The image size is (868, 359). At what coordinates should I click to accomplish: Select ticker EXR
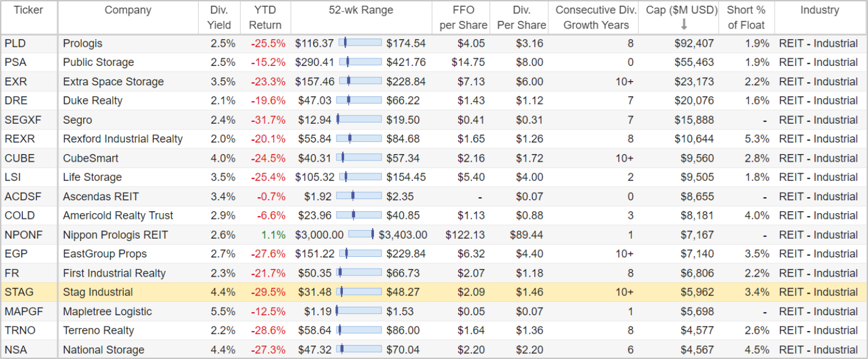pyautogui.click(x=15, y=82)
